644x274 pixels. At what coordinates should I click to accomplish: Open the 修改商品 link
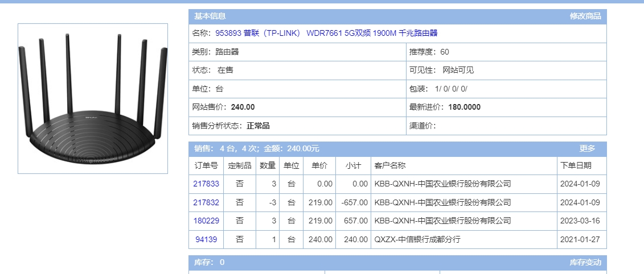point(585,16)
